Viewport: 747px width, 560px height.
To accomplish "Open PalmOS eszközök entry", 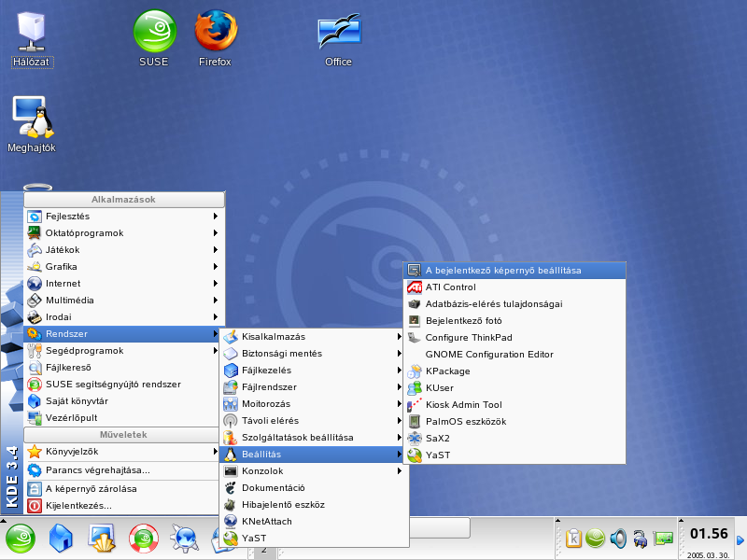I will [x=514, y=422].
